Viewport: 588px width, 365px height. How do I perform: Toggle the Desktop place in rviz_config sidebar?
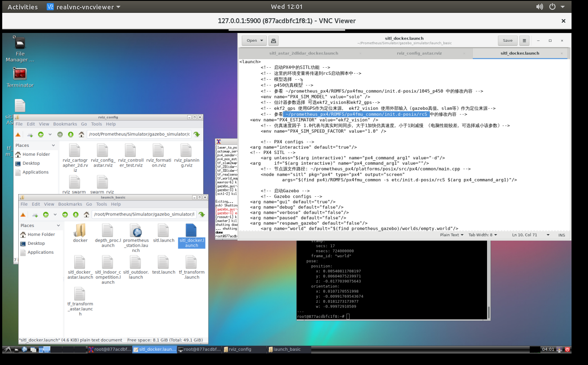pyautogui.click(x=31, y=163)
